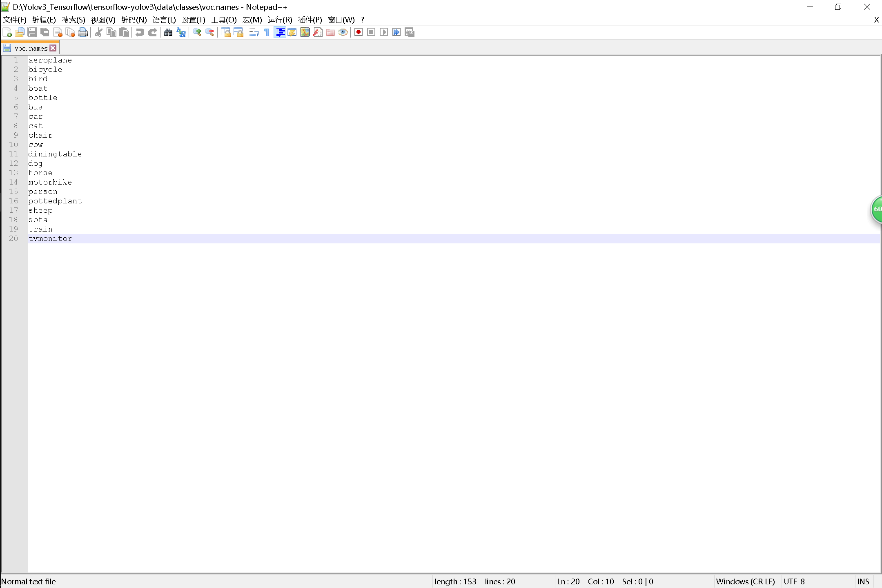Open the 文件(F) menu
This screenshot has height=588, width=882.
tap(14, 20)
